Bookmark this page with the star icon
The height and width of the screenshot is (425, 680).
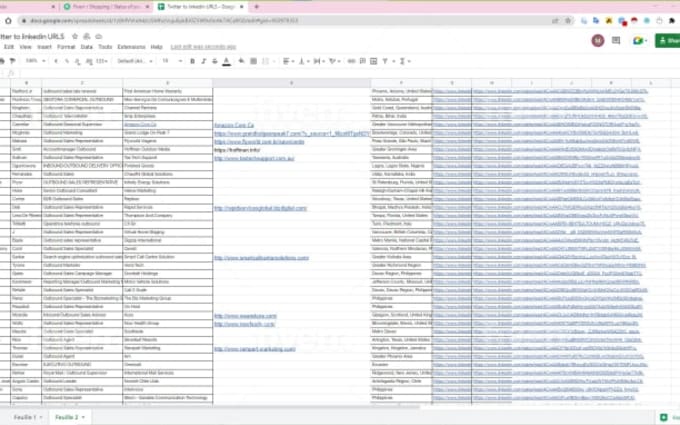point(568,20)
